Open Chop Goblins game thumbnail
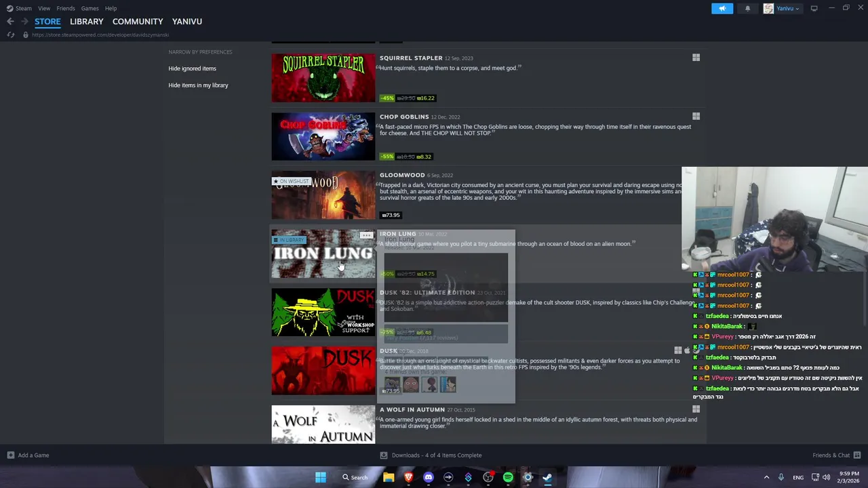Viewport: 868px width, 488px height. point(323,137)
